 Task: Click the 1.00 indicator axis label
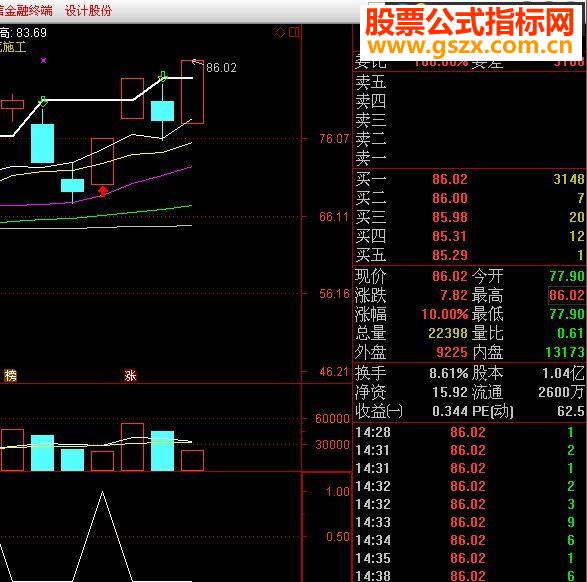(x=337, y=491)
